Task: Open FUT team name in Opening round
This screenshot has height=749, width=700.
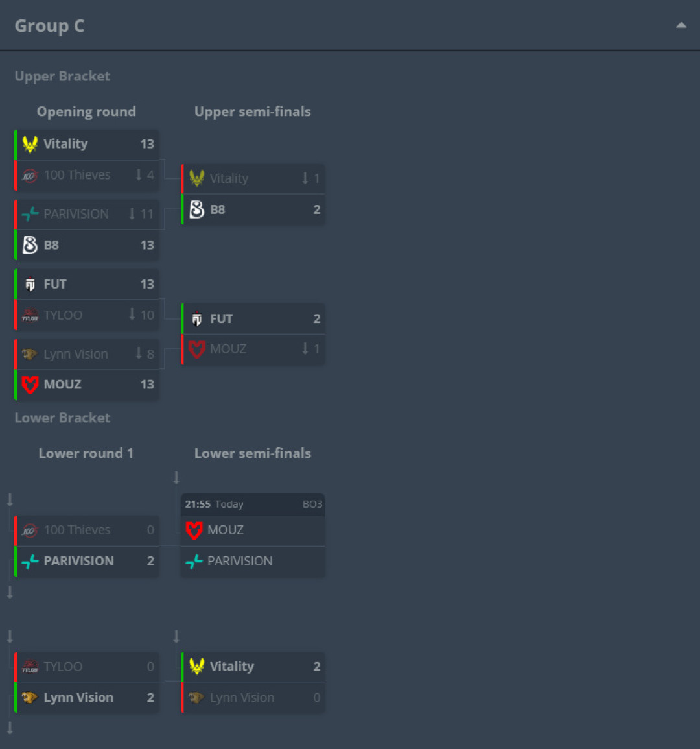Action: pos(55,284)
